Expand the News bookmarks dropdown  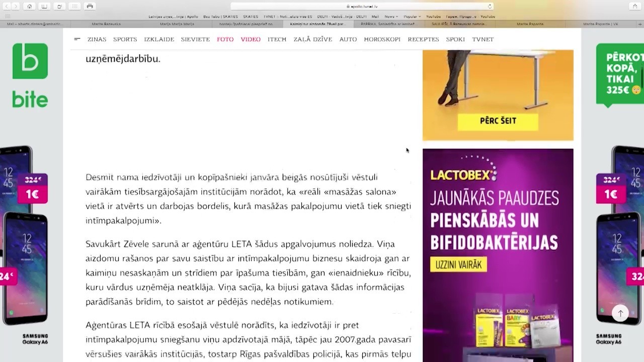coord(389,17)
